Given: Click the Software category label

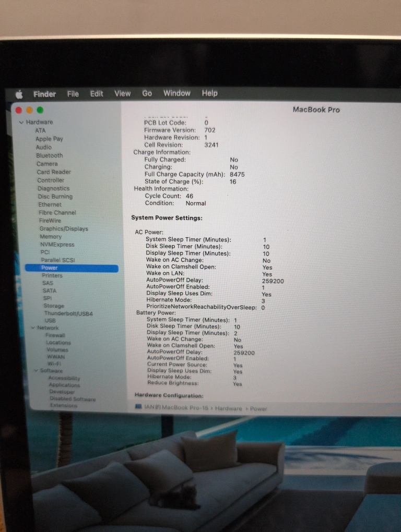Looking at the screenshot, I should (51, 370).
